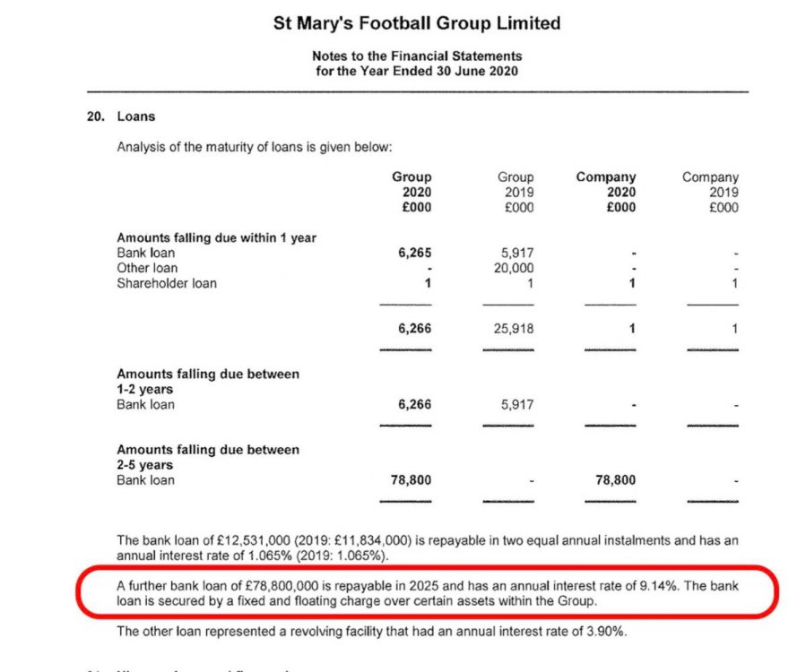Select the Amounts falling due between 2-5 years heading
This screenshot has width=806, height=672.
pos(208,457)
